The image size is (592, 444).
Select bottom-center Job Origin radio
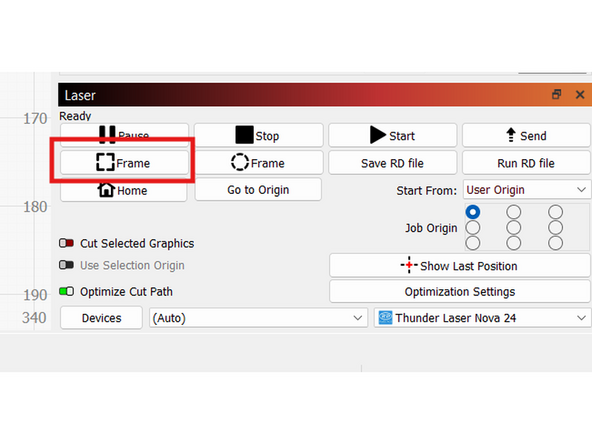click(x=513, y=243)
